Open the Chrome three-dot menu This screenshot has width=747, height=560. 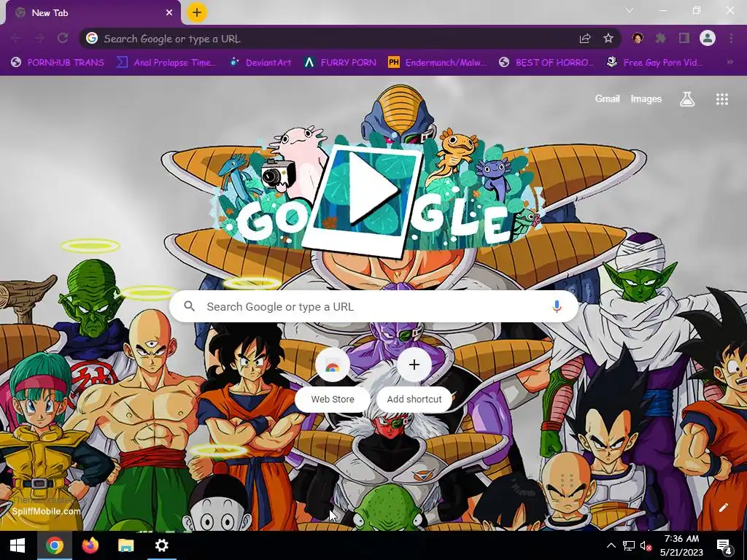(731, 38)
